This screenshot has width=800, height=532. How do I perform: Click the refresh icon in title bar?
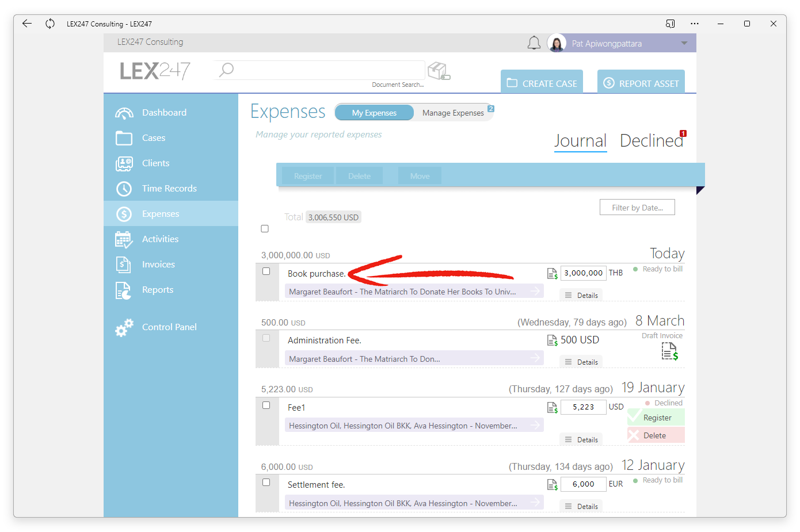tap(50, 24)
